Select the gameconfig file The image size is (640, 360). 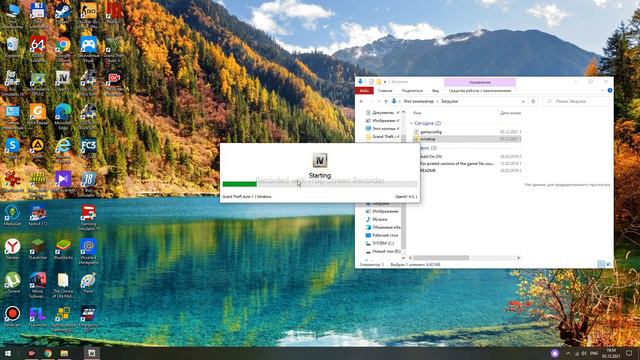(x=431, y=132)
